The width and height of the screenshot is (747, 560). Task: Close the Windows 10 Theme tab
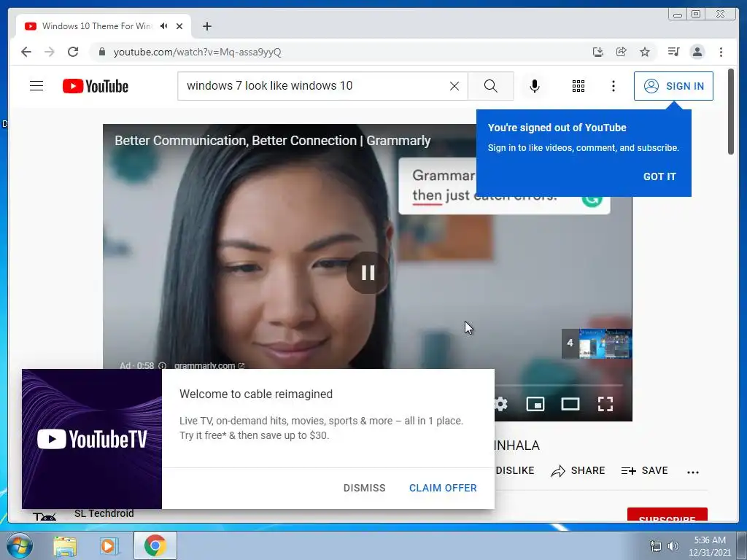(179, 26)
